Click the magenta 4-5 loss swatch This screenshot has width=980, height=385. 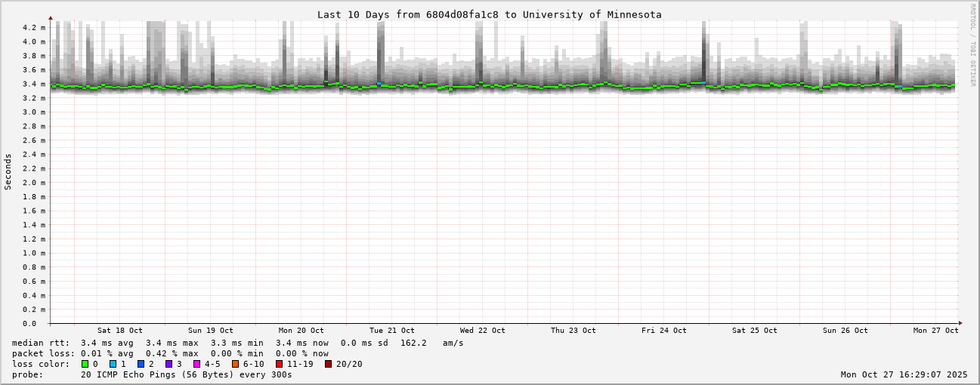[x=197, y=364]
